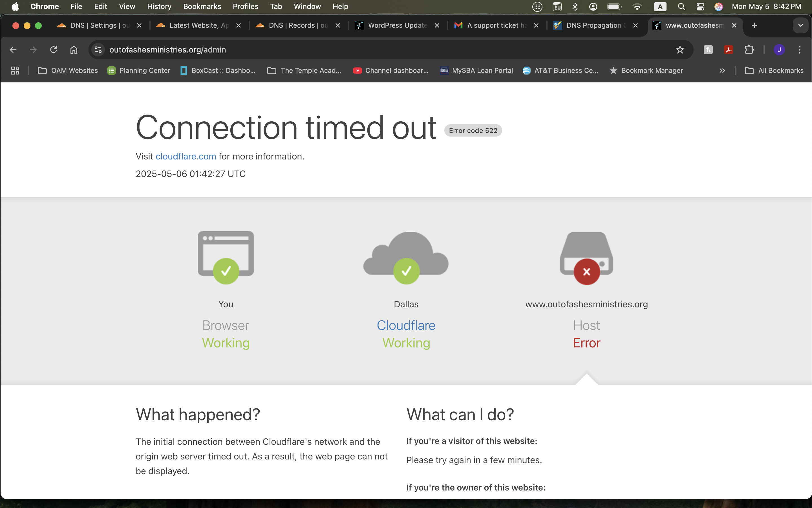Open the Wi-Fi status menu

pos(637,7)
